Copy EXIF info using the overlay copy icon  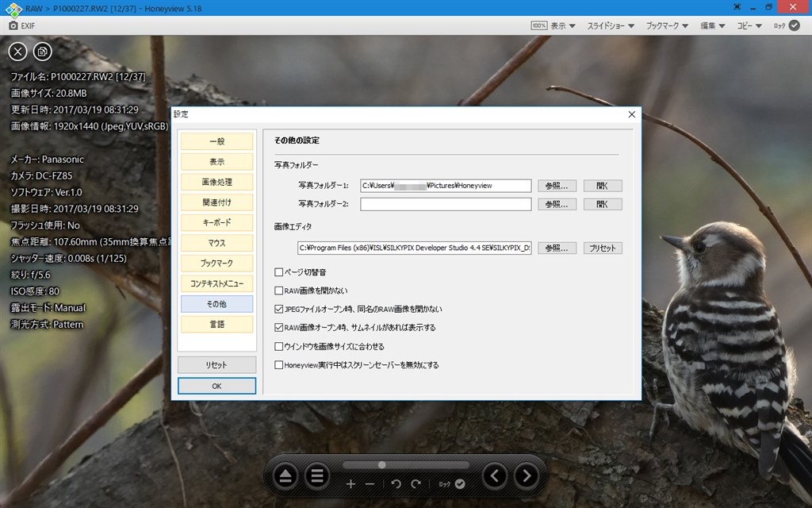[x=42, y=51]
